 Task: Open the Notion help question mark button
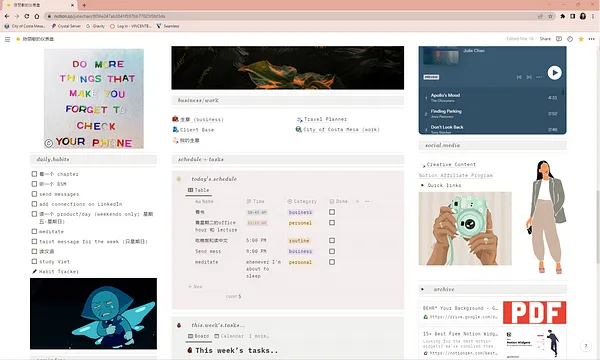pos(585,346)
